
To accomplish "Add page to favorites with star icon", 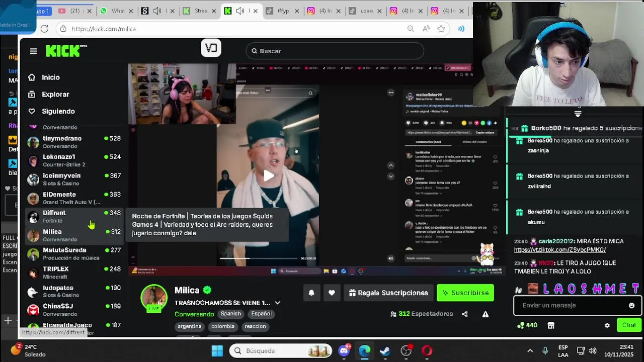I will (441, 29).
